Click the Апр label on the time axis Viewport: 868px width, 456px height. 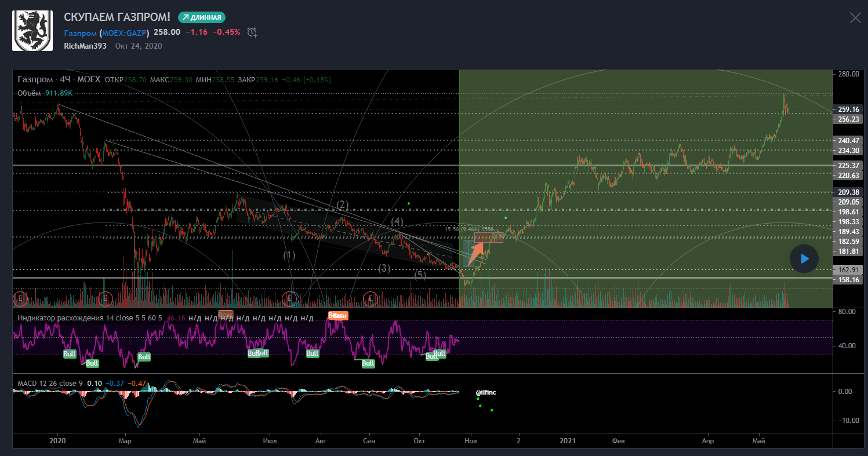pos(707,441)
